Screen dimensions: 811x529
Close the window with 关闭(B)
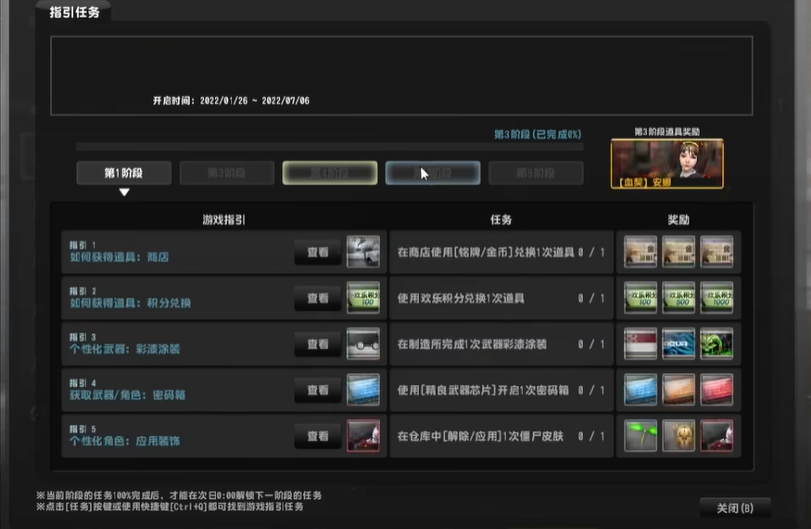click(x=735, y=508)
